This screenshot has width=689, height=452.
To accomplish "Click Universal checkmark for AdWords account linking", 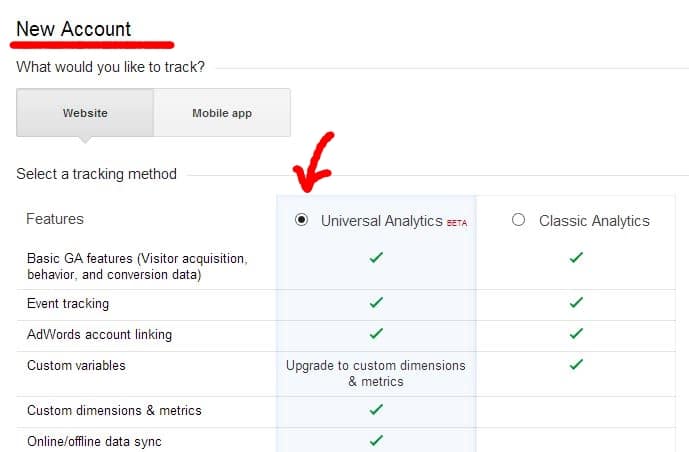I will [x=376, y=333].
